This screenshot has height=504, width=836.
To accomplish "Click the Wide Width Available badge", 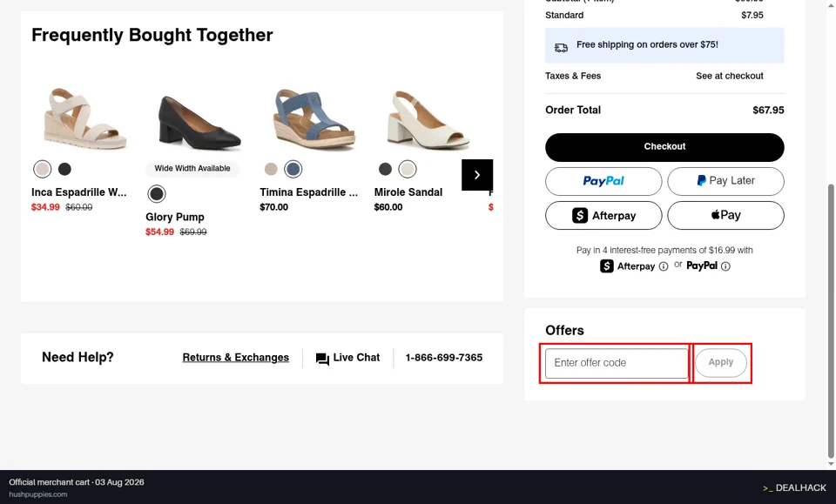I will pyautogui.click(x=192, y=168).
